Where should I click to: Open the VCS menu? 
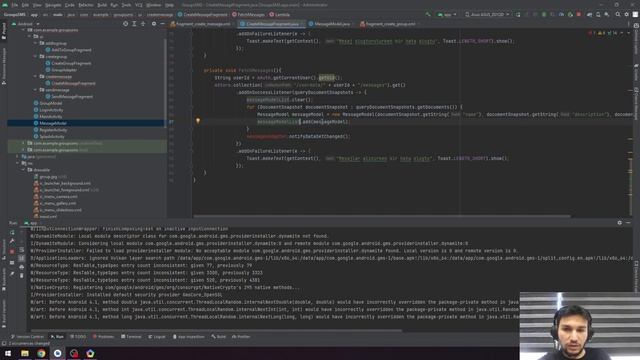139,5
